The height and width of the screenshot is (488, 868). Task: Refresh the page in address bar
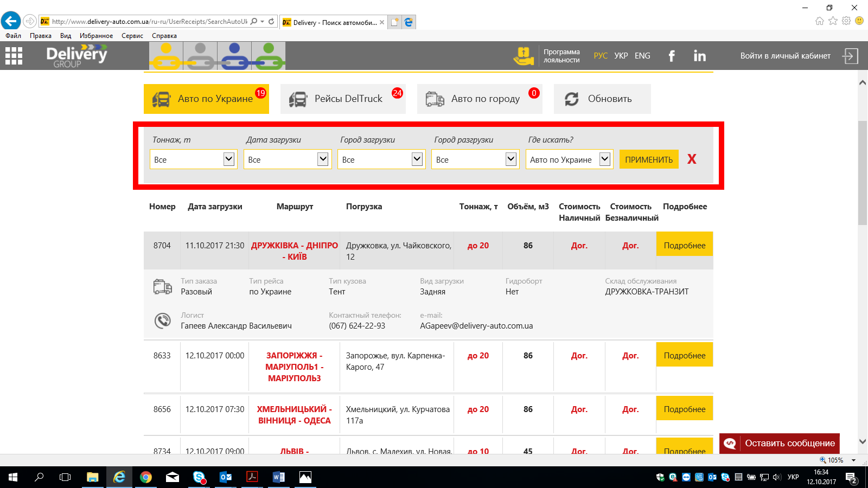(x=271, y=22)
